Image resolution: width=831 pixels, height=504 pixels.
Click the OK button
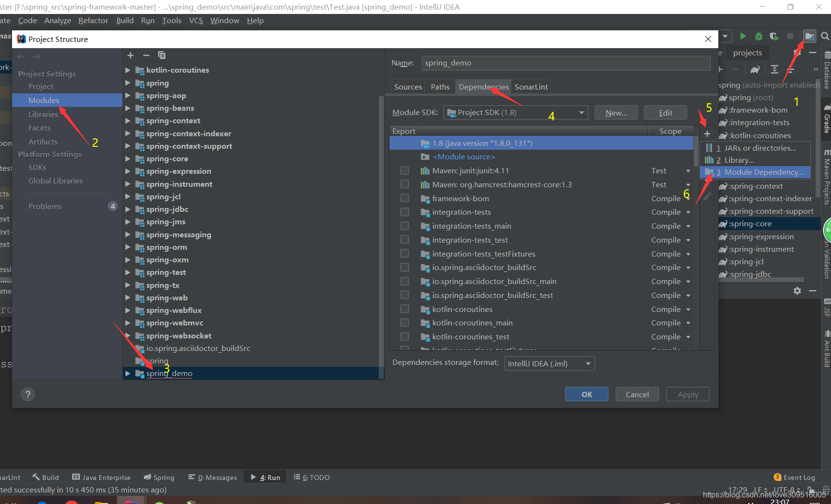[x=587, y=394]
